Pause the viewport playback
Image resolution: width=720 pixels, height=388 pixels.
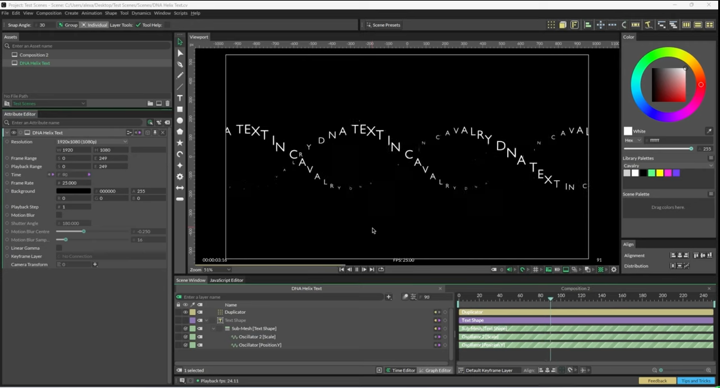pyautogui.click(x=357, y=270)
